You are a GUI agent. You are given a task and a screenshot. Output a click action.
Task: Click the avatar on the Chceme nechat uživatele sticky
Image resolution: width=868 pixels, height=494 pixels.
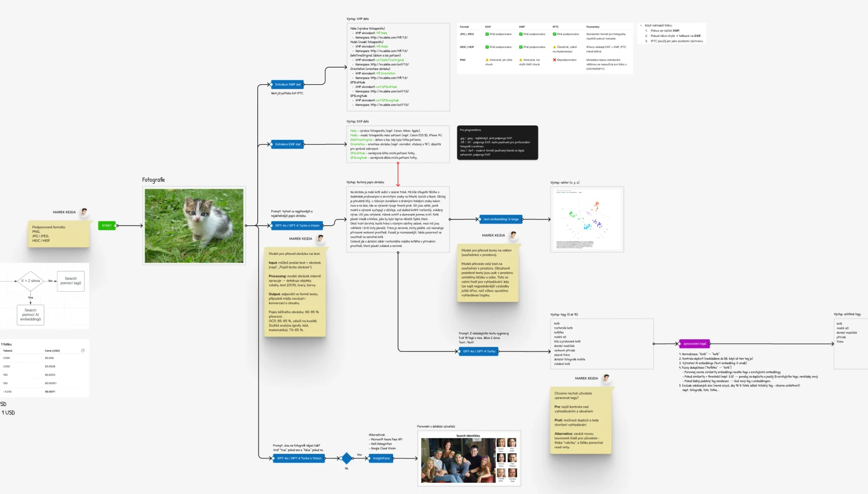(606, 378)
